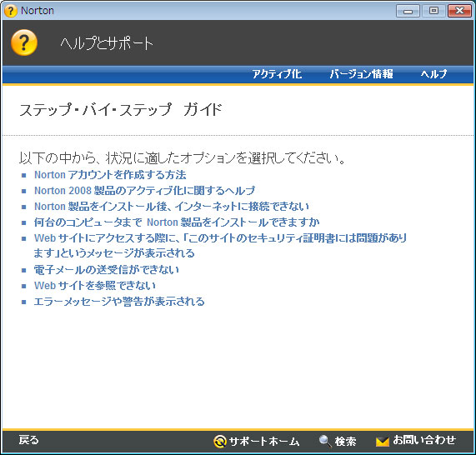The image size is (476, 455).
Task: Maximize the Norton window
Action: (x=433, y=11)
